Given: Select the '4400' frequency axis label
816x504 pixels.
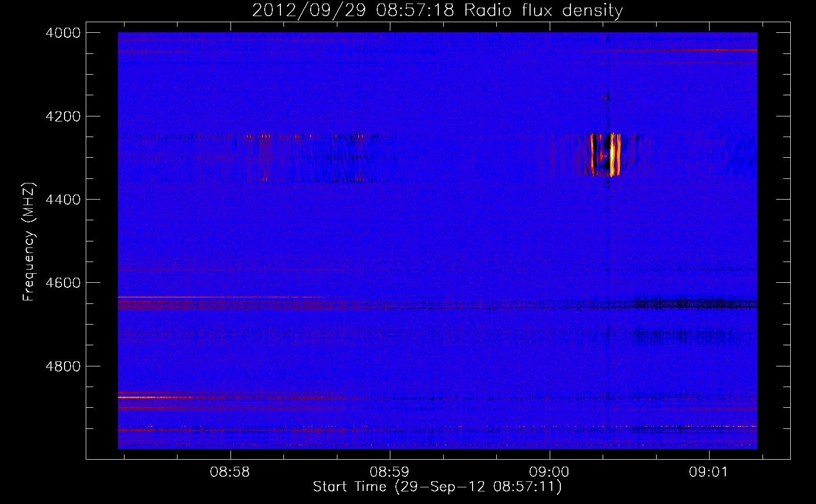Looking at the screenshot, I should (63, 200).
